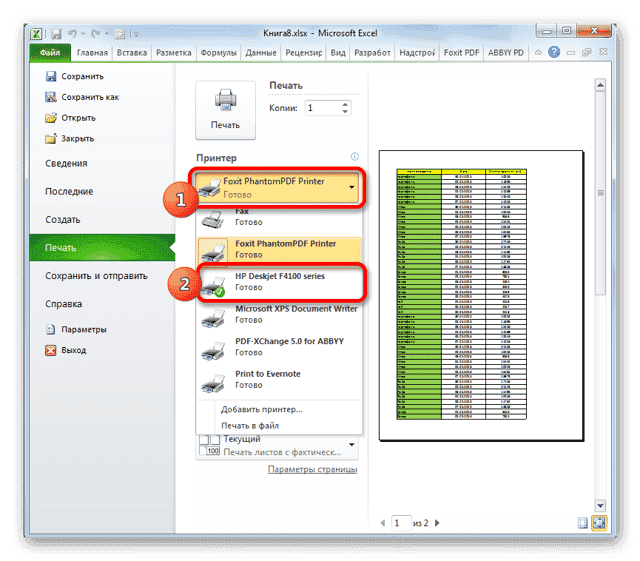Select Последние in the backstage menu
Screen dimensions: 640x561
[x=69, y=191]
